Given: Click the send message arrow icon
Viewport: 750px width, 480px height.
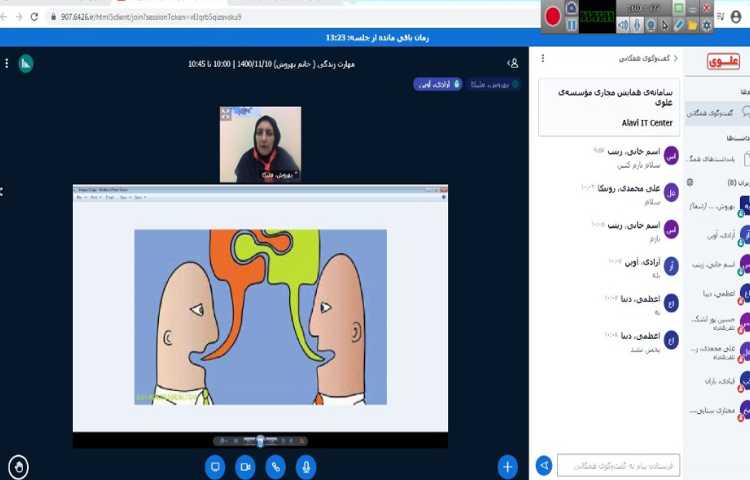Looking at the screenshot, I should tap(544, 466).
